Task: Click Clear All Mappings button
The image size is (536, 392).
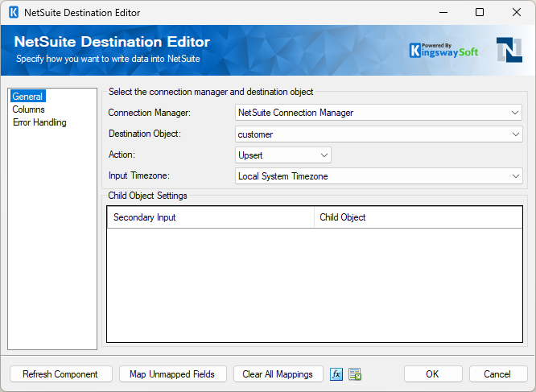Action: coord(278,374)
